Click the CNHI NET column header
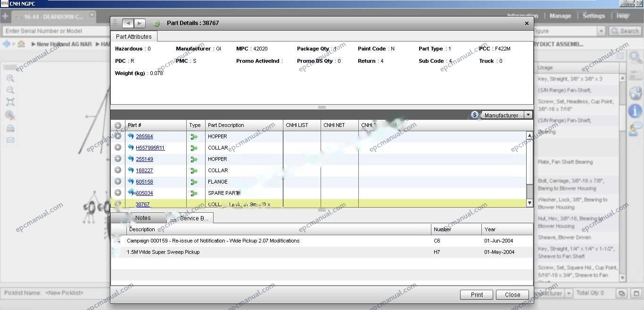 click(x=339, y=125)
